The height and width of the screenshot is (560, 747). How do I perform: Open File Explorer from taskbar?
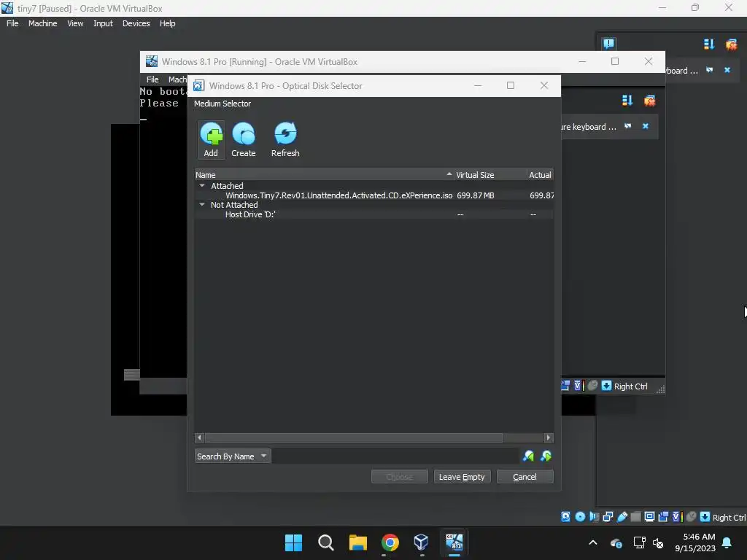(357, 542)
